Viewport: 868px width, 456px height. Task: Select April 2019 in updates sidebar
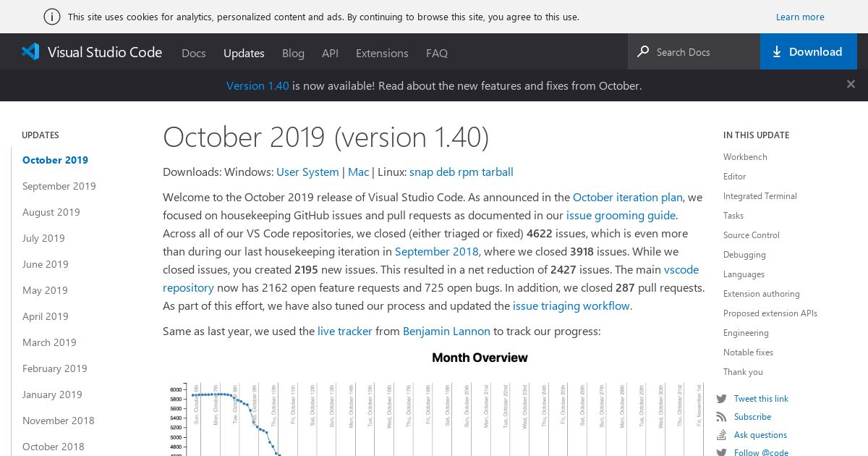coord(46,316)
